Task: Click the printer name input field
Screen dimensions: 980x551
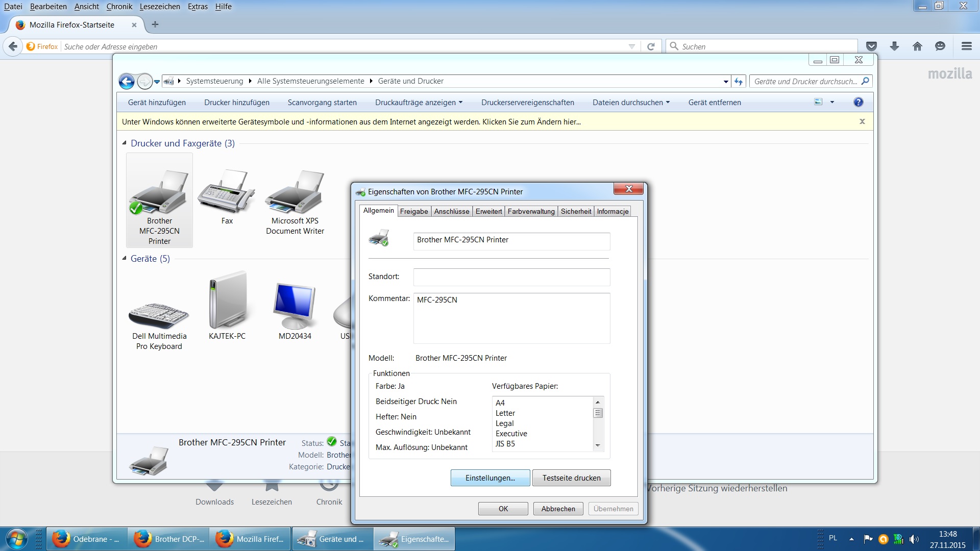Action: click(511, 241)
